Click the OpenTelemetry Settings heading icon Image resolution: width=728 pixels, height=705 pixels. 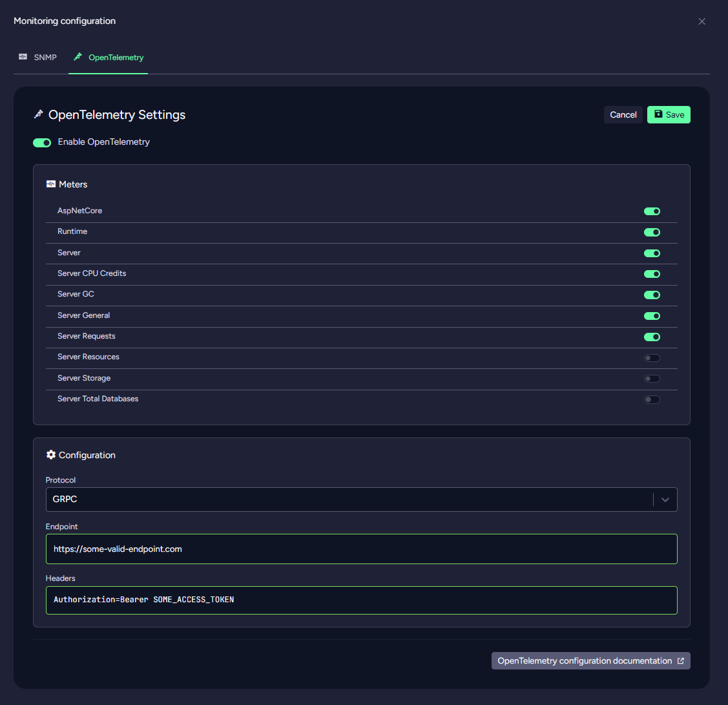pos(39,115)
